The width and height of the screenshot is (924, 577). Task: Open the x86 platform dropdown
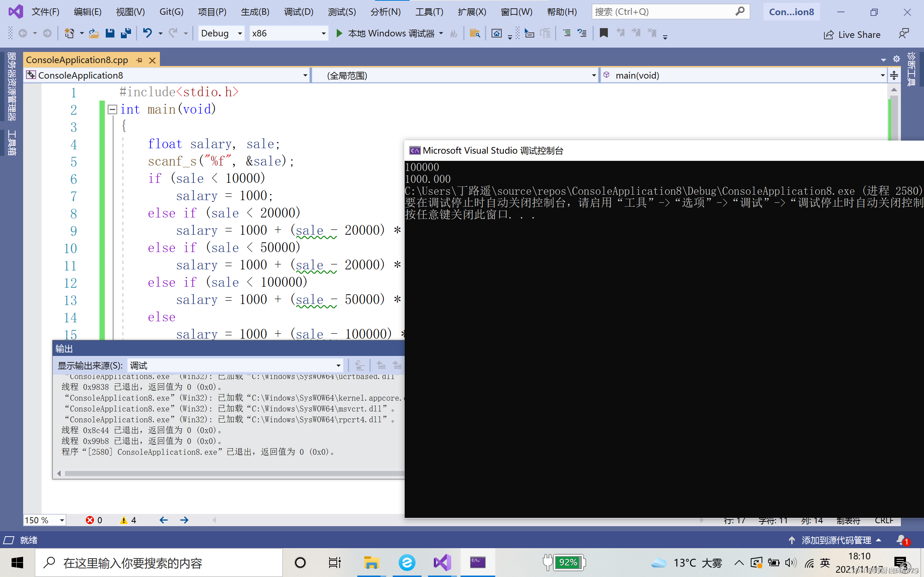pyautogui.click(x=323, y=34)
